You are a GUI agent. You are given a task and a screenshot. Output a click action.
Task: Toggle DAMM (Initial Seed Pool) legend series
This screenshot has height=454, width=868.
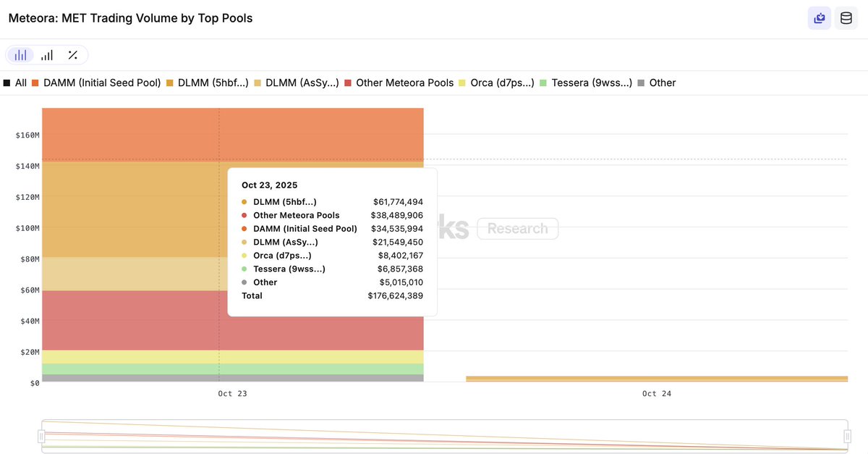(96, 83)
